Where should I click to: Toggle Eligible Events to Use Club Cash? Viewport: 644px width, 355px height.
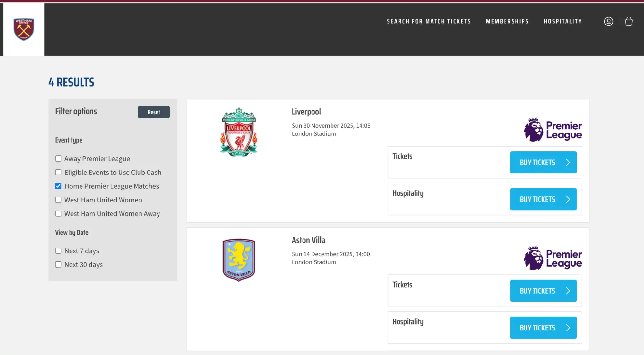tap(58, 172)
